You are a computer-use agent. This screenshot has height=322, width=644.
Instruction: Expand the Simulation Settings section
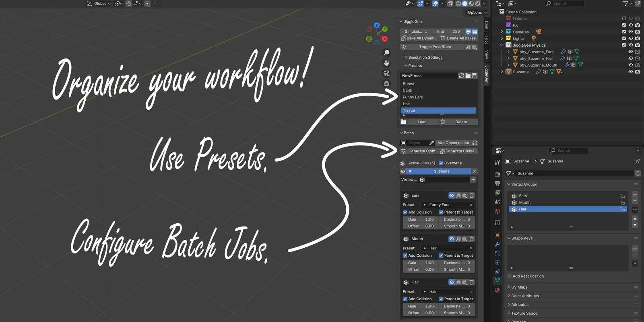pyautogui.click(x=425, y=58)
